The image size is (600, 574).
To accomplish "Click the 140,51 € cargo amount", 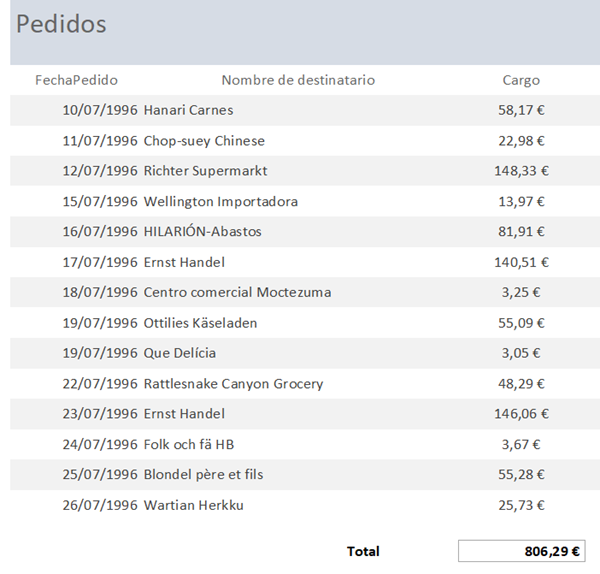I will tap(521, 262).
